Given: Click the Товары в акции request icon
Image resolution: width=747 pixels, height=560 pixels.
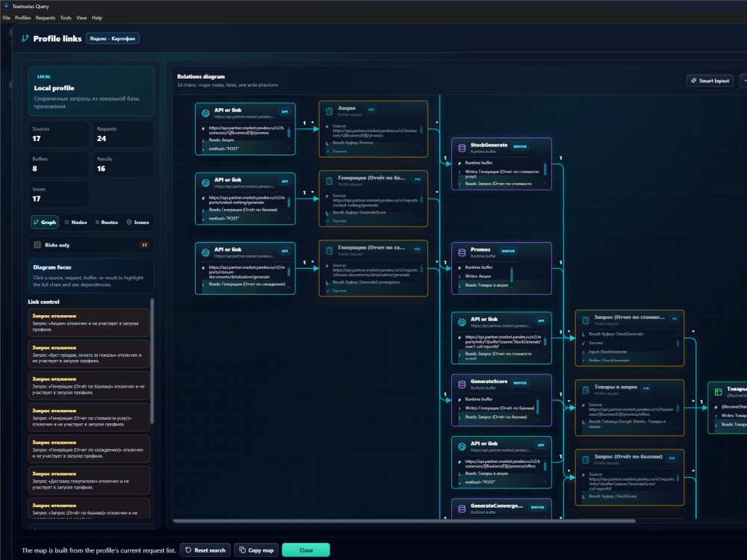Looking at the screenshot, I should [x=586, y=390].
